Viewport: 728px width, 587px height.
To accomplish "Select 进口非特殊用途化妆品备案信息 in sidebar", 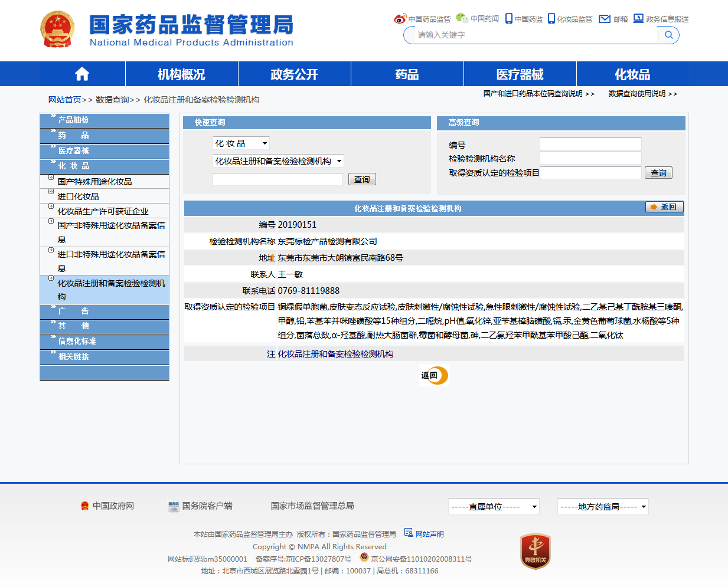I will [x=111, y=261].
